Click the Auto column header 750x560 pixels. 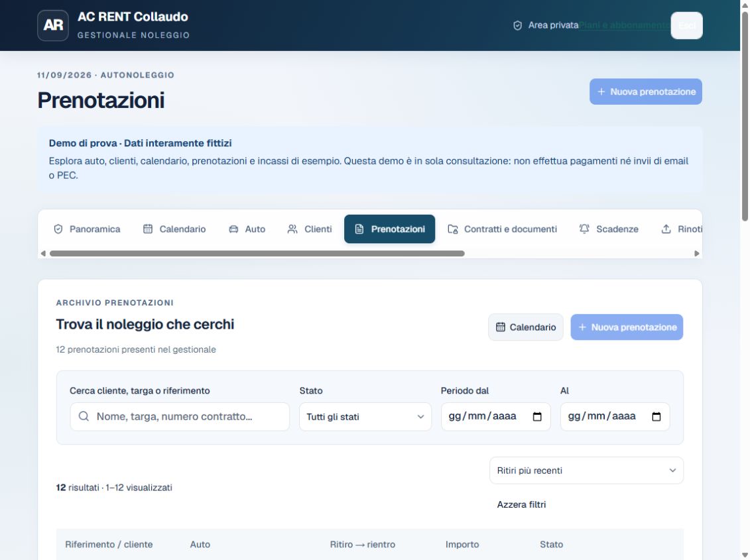(200, 544)
